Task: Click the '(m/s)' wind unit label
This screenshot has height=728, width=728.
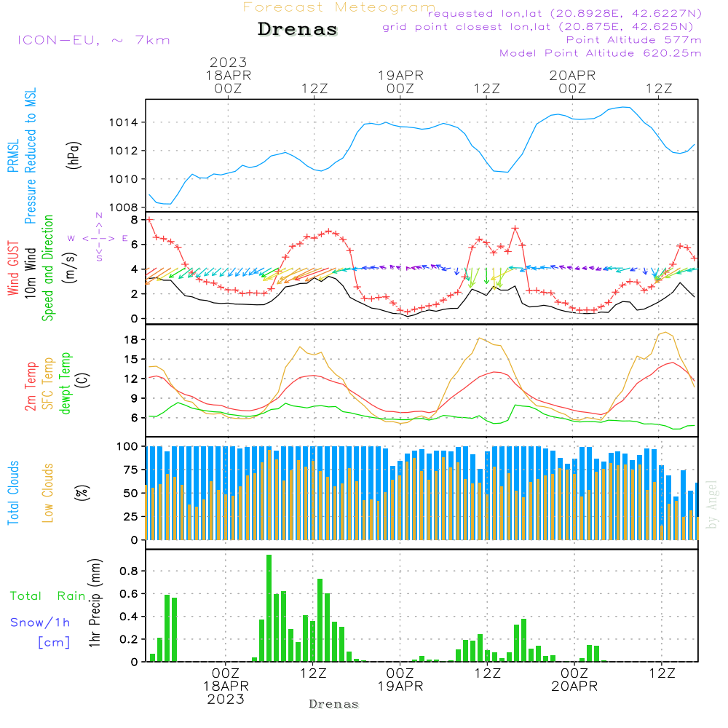Action: click(70, 267)
